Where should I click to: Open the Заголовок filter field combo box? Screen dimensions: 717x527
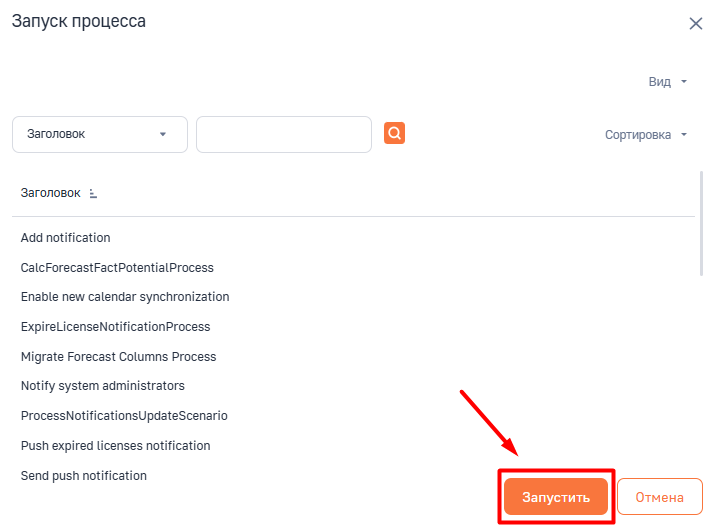[100, 134]
